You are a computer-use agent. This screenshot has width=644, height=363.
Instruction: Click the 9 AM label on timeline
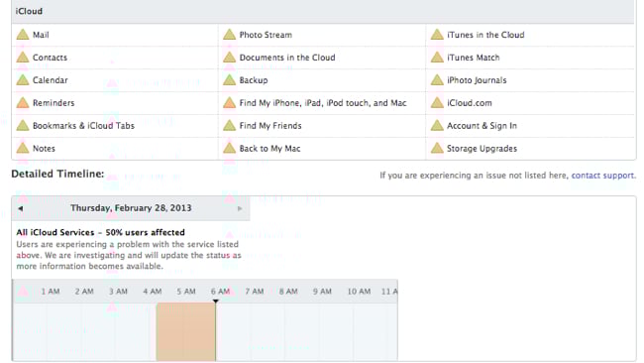click(x=322, y=292)
